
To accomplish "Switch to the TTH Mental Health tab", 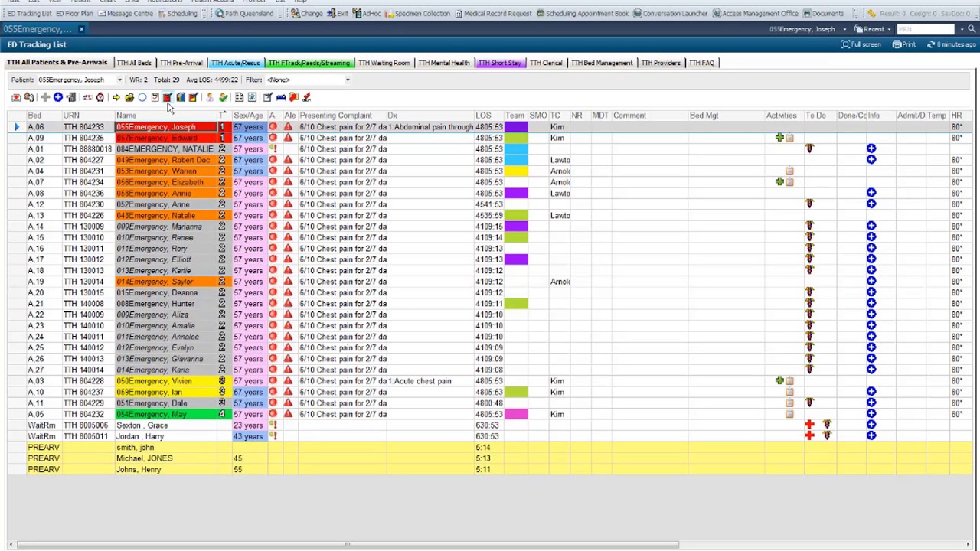I will click(444, 63).
